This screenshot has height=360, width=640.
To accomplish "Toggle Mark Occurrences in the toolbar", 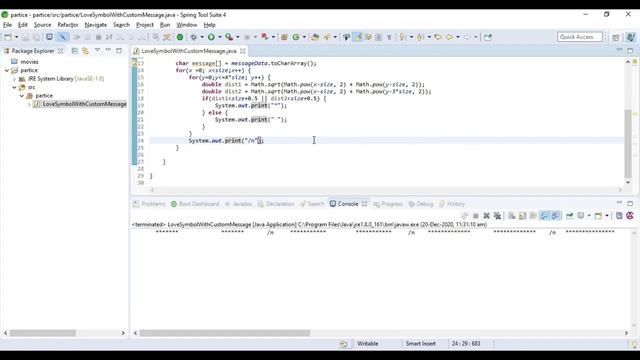I will tap(357, 37).
